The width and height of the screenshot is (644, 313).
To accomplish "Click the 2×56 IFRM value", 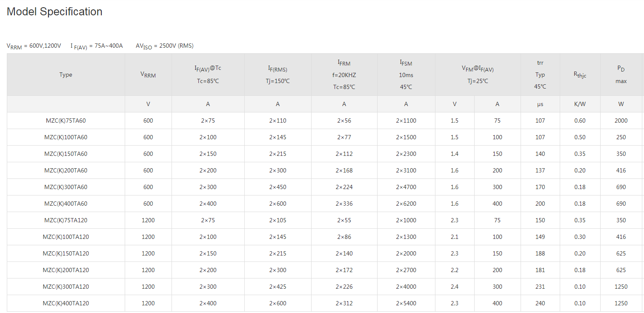I will point(344,121).
